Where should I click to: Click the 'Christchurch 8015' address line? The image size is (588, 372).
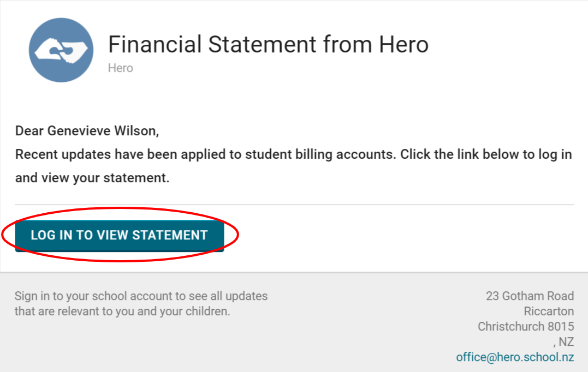point(526,327)
